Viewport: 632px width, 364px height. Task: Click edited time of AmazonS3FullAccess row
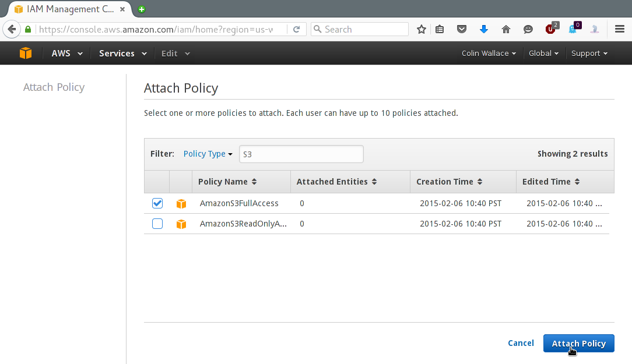tap(564, 203)
